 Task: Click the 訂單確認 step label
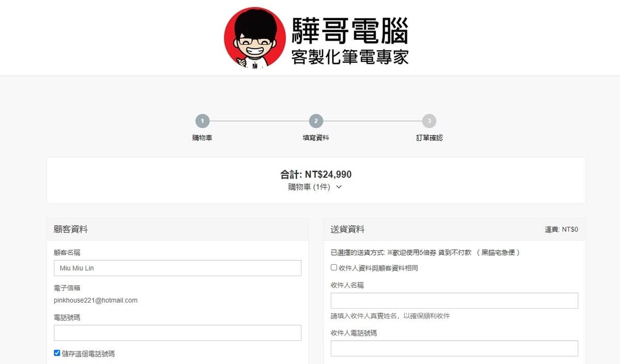[429, 138]
